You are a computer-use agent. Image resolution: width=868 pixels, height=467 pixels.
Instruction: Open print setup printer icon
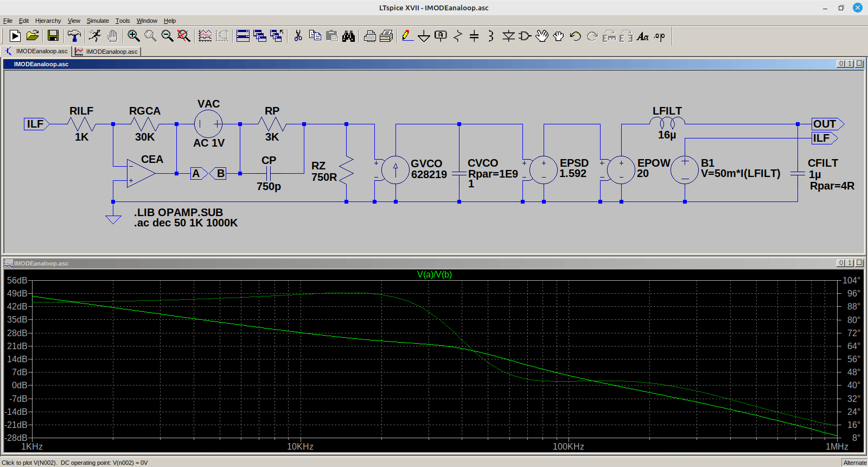[370, 36]
